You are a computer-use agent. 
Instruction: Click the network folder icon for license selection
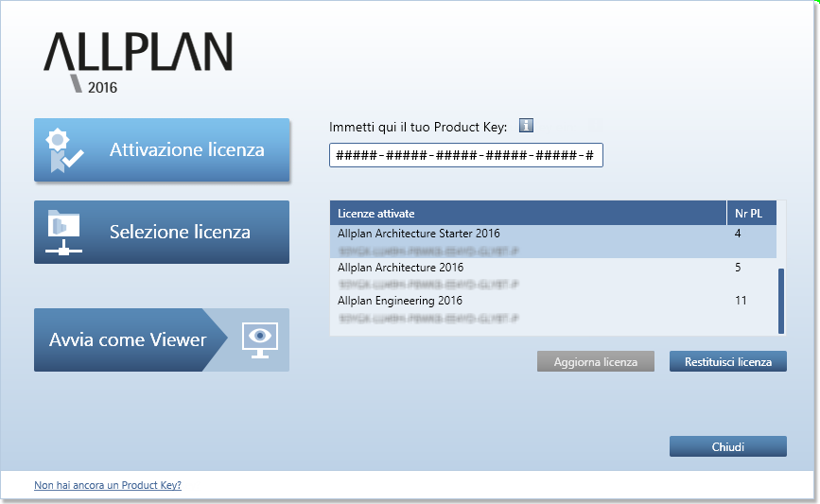point(64,233)
